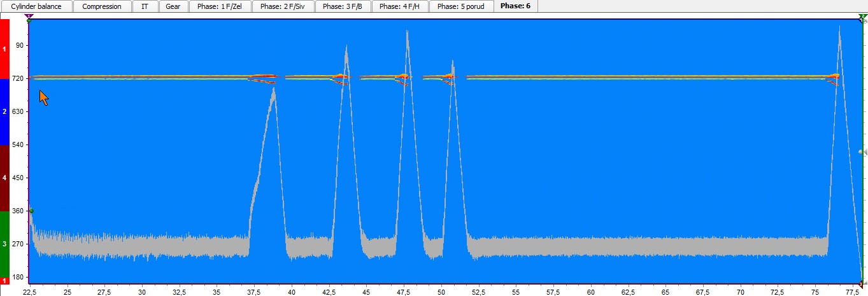Viewport: 868px width, 296px height.
Task: Select red cylinder 1 segment in side bar
Action: pos(4,49)
